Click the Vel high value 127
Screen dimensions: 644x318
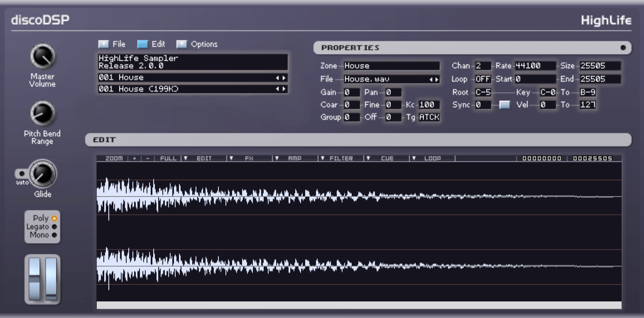click(x=588, y=105)
